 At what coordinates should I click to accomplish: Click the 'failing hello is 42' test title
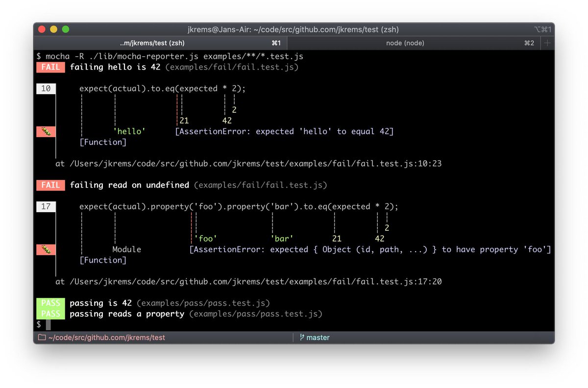[115, 67]
